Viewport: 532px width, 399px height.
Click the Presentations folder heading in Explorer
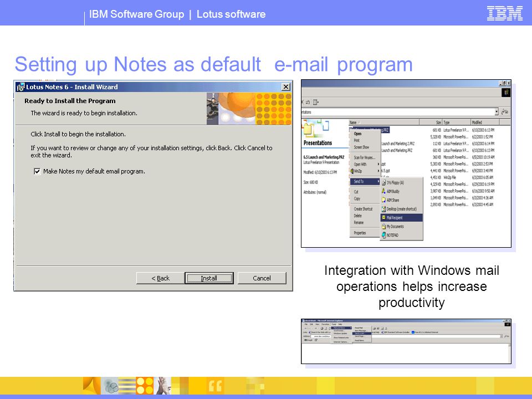(318, 143)
